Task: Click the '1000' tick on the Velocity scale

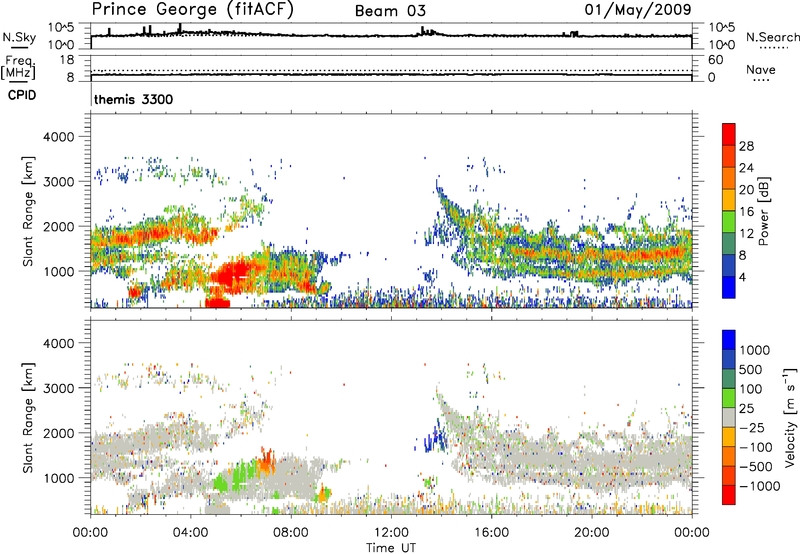Action: (755, 350)
